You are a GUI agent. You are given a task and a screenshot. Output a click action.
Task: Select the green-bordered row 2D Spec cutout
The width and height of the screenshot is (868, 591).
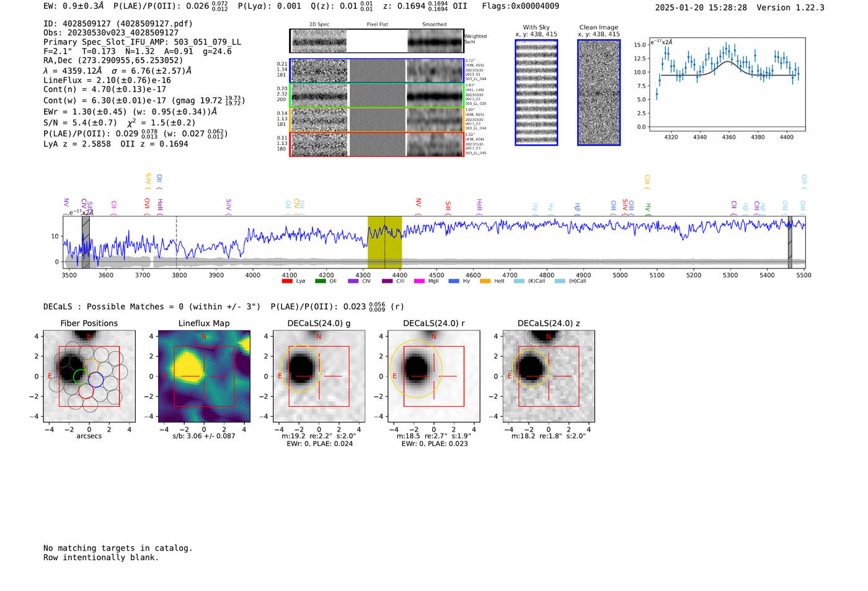[319, 96]
